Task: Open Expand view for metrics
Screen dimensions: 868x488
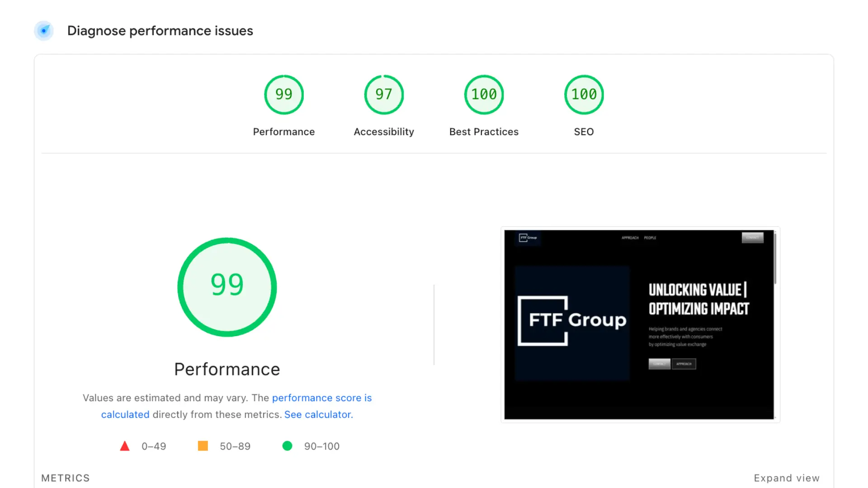Action: pyautogui.click(x=787, y=478)
